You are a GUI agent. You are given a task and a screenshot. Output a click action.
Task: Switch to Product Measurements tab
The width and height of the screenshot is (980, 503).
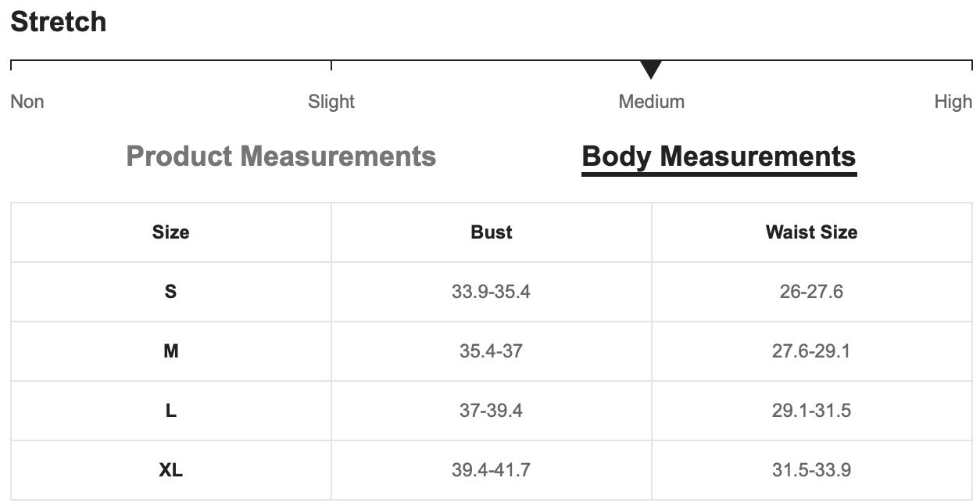tap(281, 156)
